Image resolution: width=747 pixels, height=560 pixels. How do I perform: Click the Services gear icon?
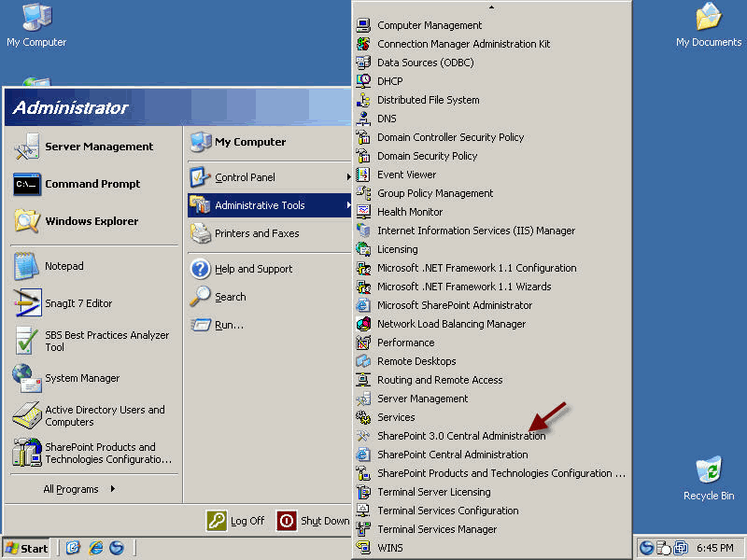click(x=363, y=417)
